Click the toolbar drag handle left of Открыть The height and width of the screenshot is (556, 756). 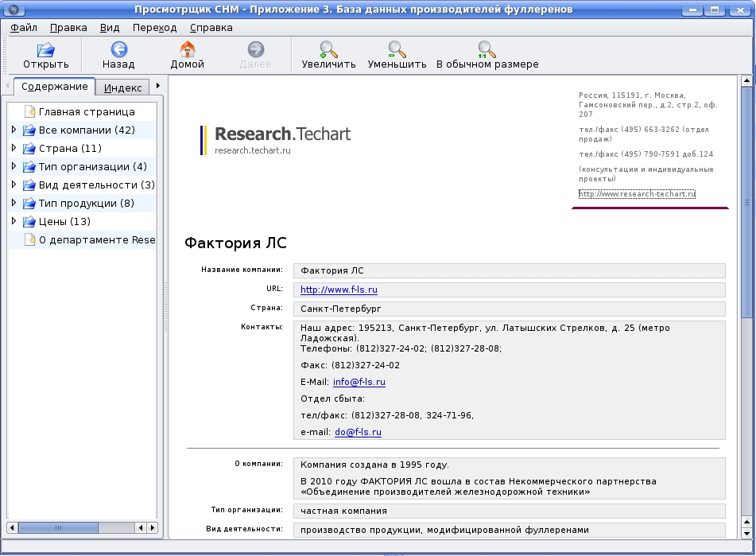[5, 55]
